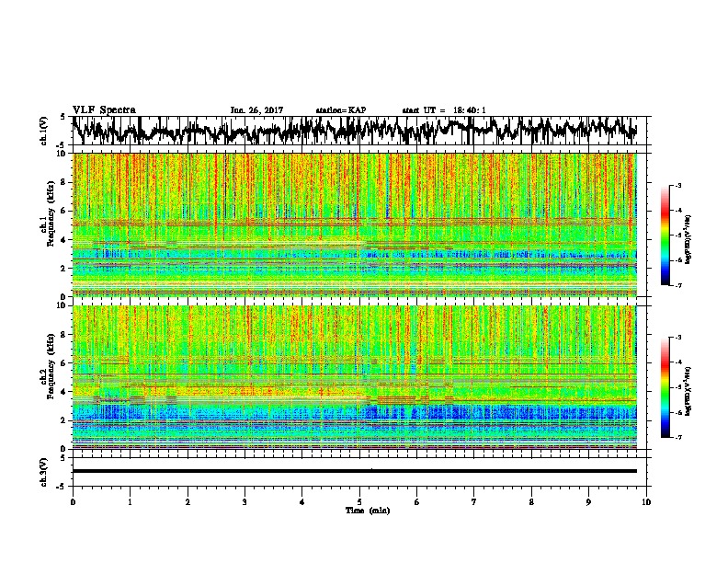This screenshot has width=728, height=563.
Task: Click the "-3" label on ch.2 colorbar
Action: [678, 338]
